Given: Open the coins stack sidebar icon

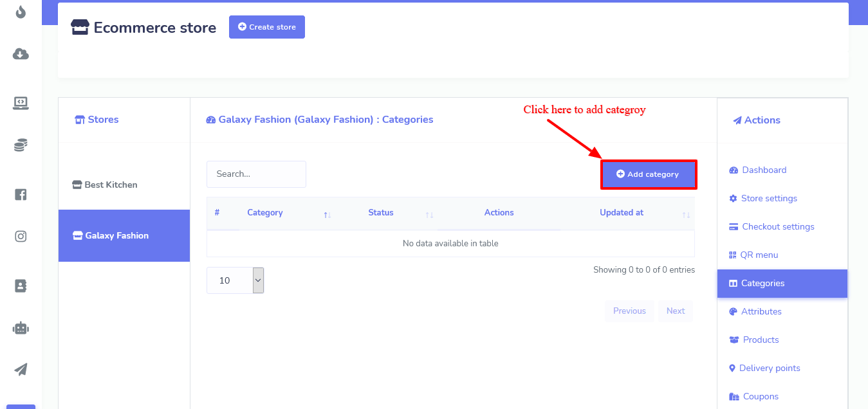Looking at the screenshot, I should (21, 145).
